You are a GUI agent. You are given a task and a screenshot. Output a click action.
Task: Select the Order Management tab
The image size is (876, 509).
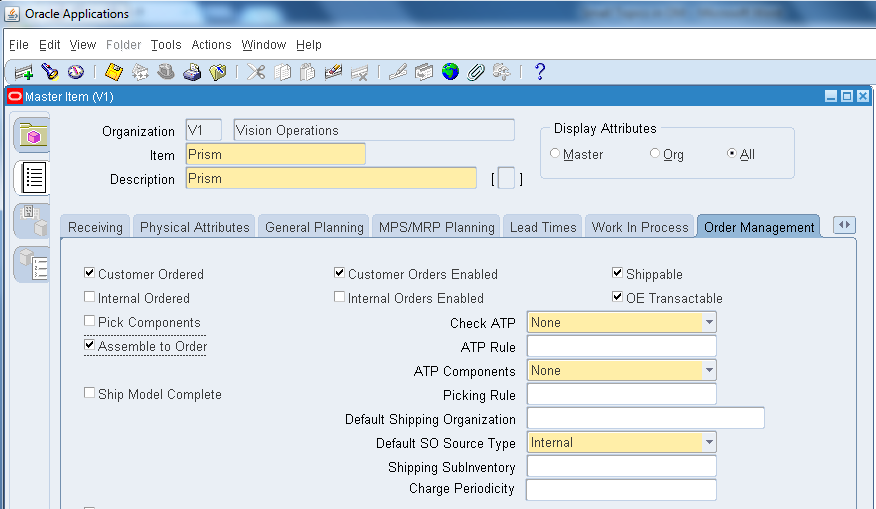(759, 227)
